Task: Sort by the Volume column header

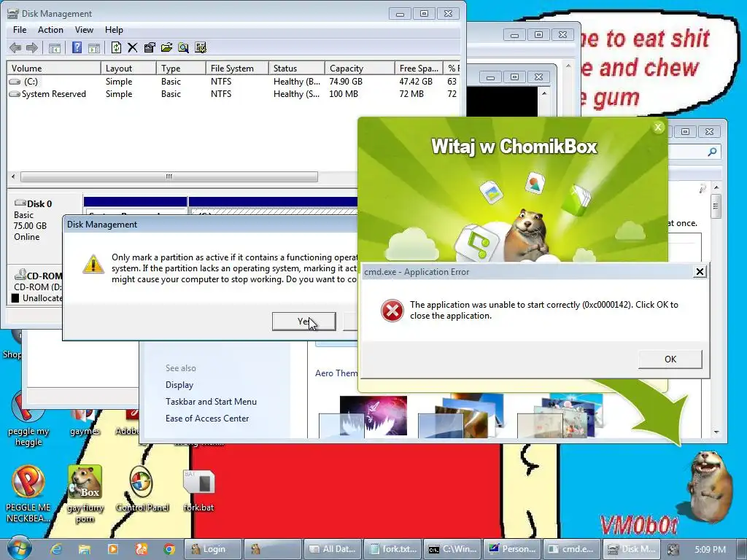Action: [53, 68]
